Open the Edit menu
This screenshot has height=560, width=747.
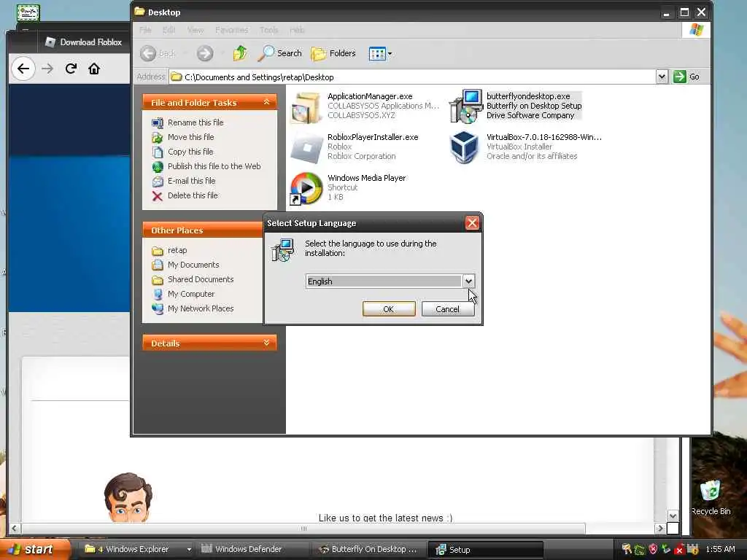pyautogui.click(x=169, y=30)
